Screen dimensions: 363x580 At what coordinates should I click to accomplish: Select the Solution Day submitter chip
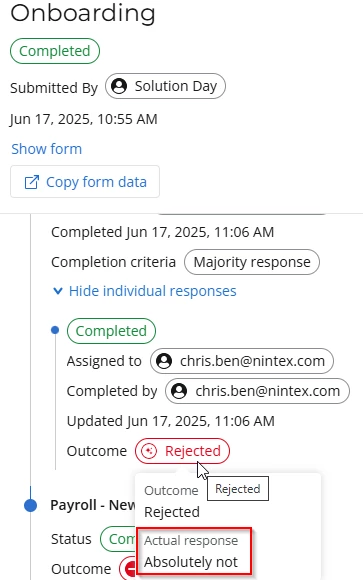[165, 86]
